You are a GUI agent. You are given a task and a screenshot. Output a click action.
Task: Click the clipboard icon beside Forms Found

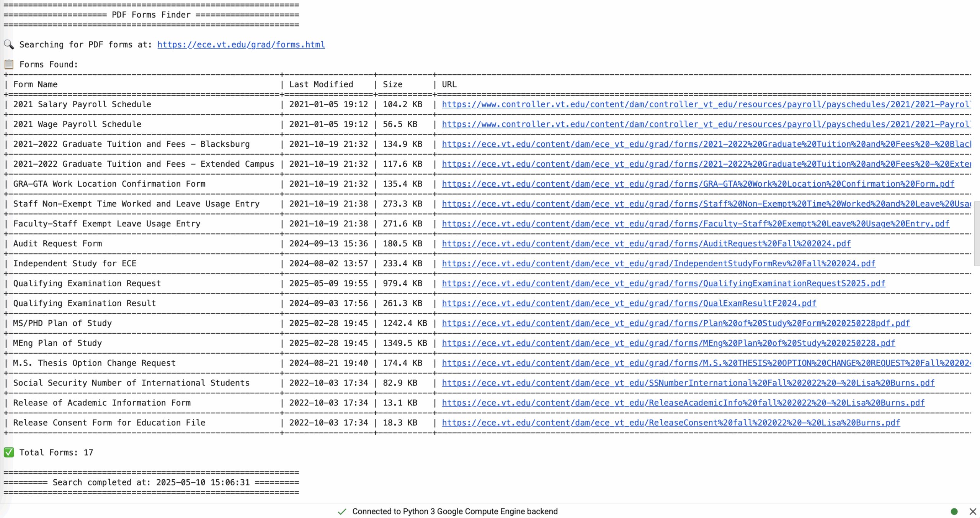pyautogui.click(x=9, y=64)
